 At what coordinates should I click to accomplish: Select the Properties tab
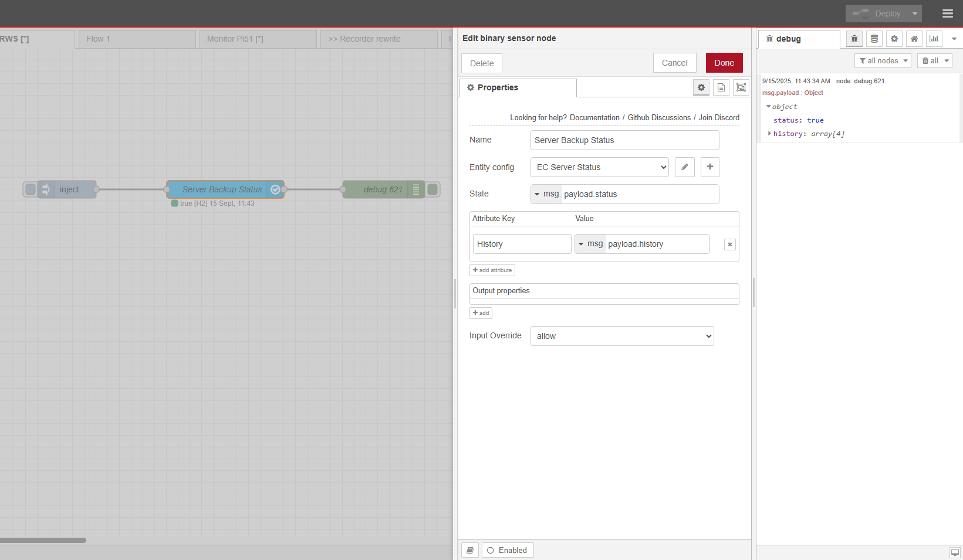pyautogui.click(x=518, y=87)
